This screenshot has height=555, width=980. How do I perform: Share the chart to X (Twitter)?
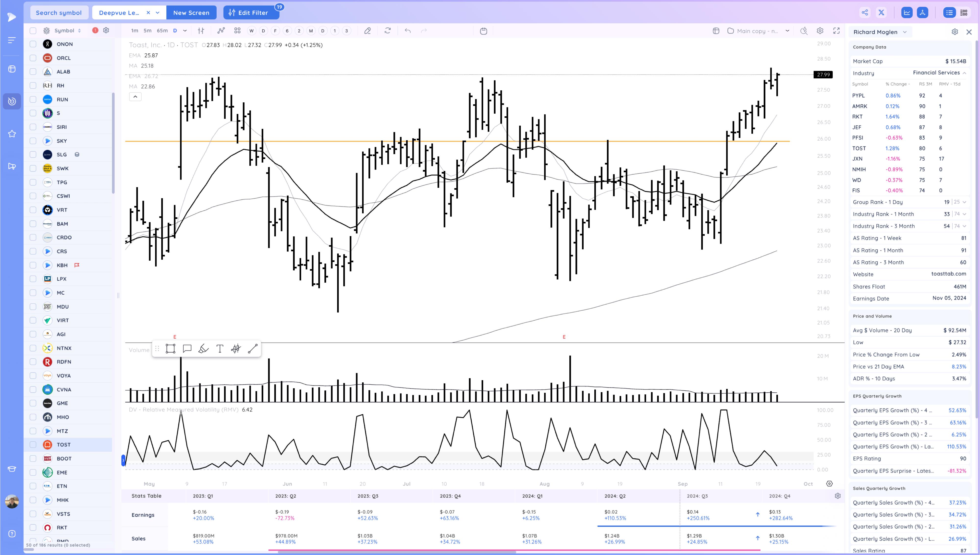click(881, 12)
